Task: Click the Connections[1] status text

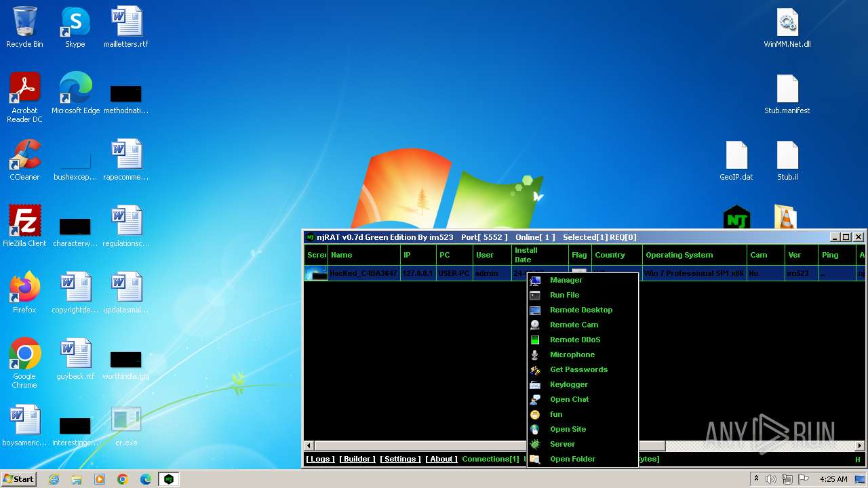Action: pyautogui.click(x=490, y=459)
